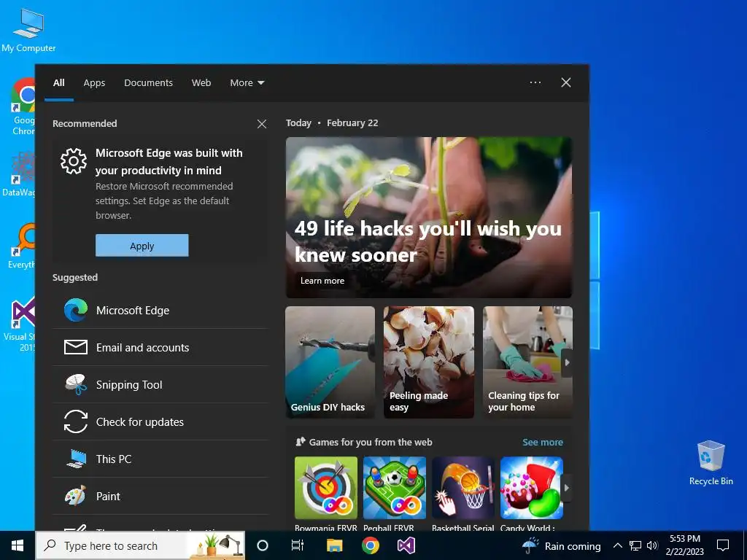Open Microsoft Edge from Suggested list
Viewport: 747px width, 560px height.
[160, 311]
